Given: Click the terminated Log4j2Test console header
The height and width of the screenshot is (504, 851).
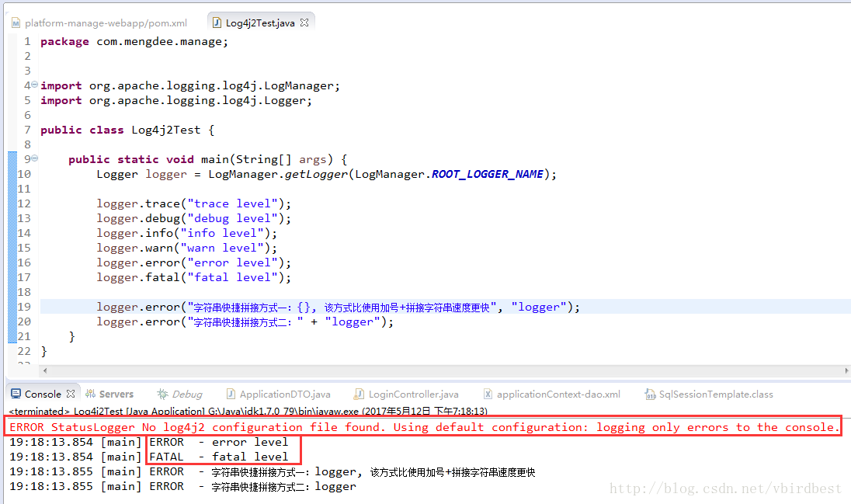Looking at the screenshot, I should 248,411.
